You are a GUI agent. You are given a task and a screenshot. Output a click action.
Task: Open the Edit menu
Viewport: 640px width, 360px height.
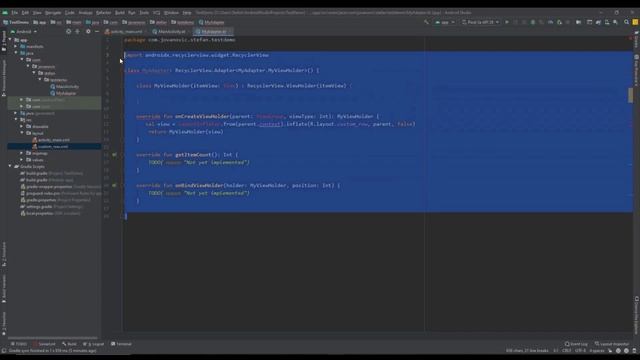coord(25,13)
